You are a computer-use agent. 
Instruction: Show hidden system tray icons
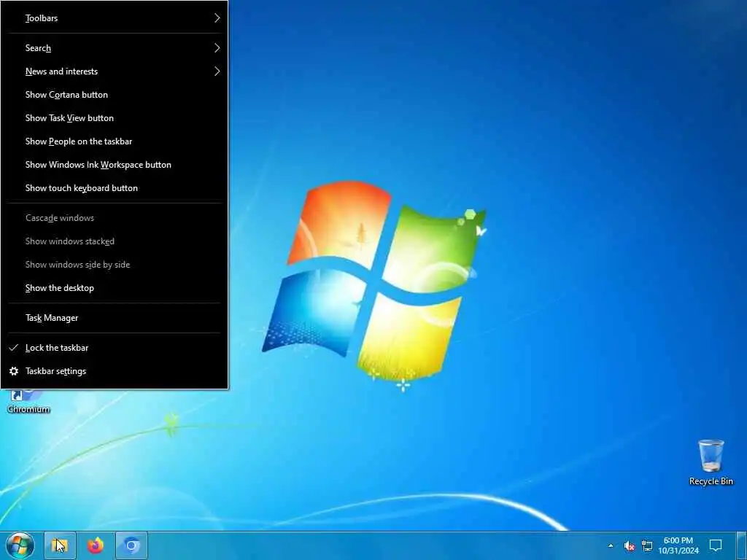coord(611,545)
